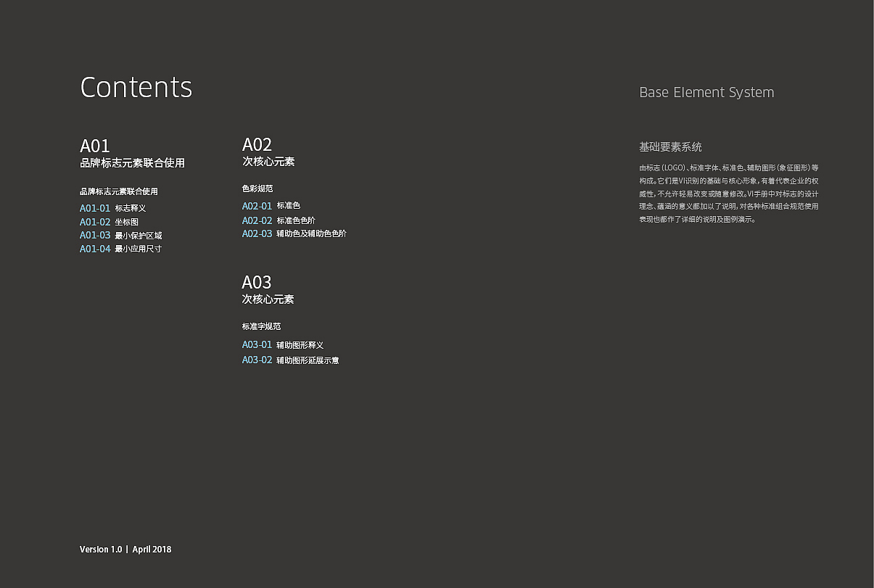Open the A02-01 标准色 entry
Image resolution: width=874 pixels, height=588 pixels.
coord(271,206)
